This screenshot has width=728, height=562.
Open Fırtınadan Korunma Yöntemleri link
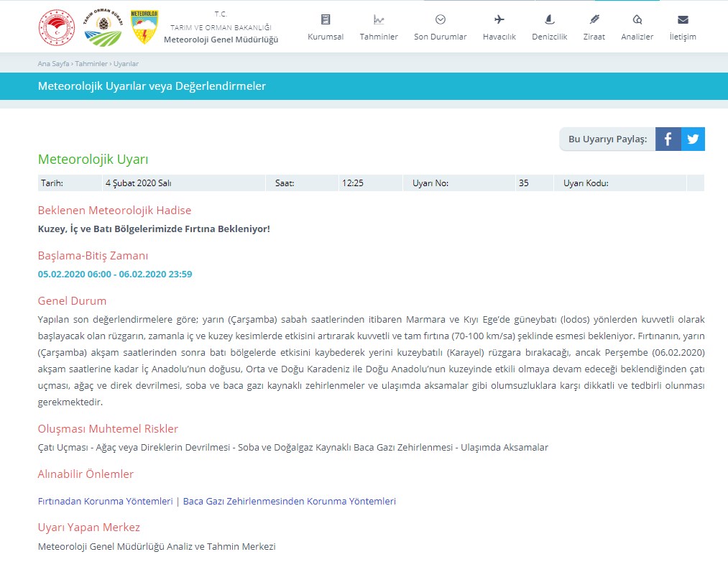[x=105, y=502]
